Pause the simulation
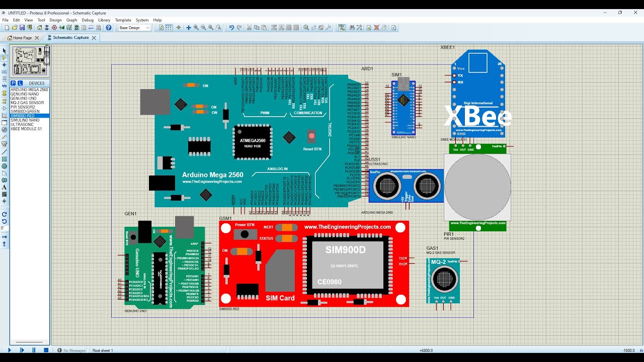This screenshot has height=362, width=644. click(34, 350)
